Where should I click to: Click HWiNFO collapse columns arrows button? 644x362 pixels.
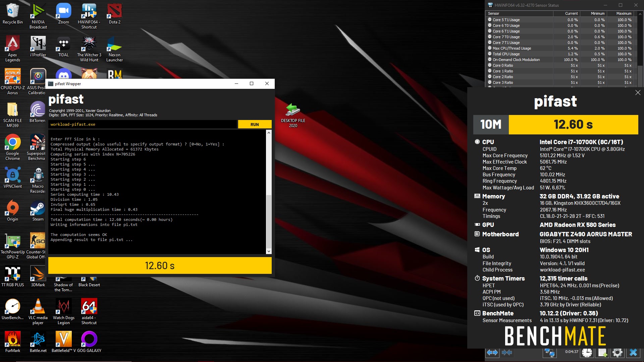(x=507, y=352)
